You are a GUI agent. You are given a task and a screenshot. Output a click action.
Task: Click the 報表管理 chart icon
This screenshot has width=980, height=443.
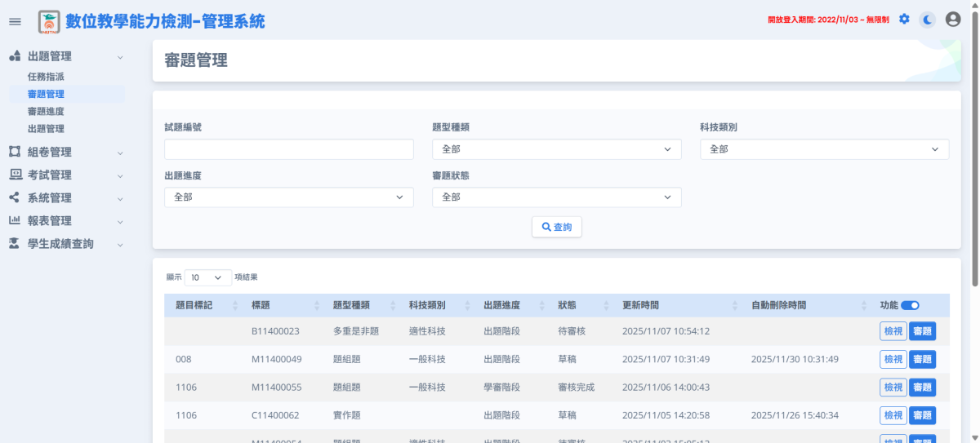(x=15, y=220)
